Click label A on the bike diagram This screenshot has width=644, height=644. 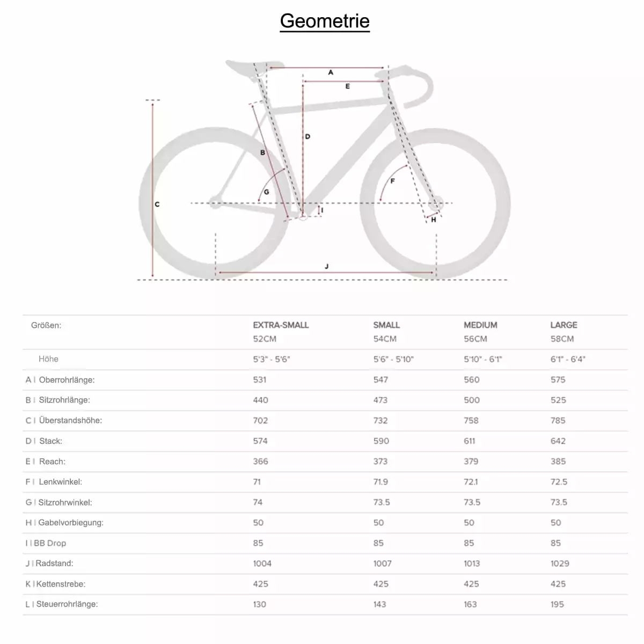331,72
